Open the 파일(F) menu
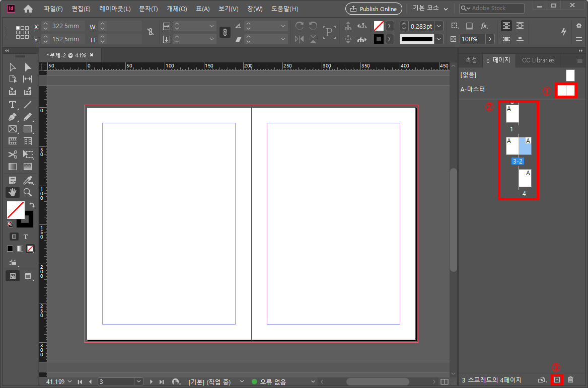 [53, 9]
